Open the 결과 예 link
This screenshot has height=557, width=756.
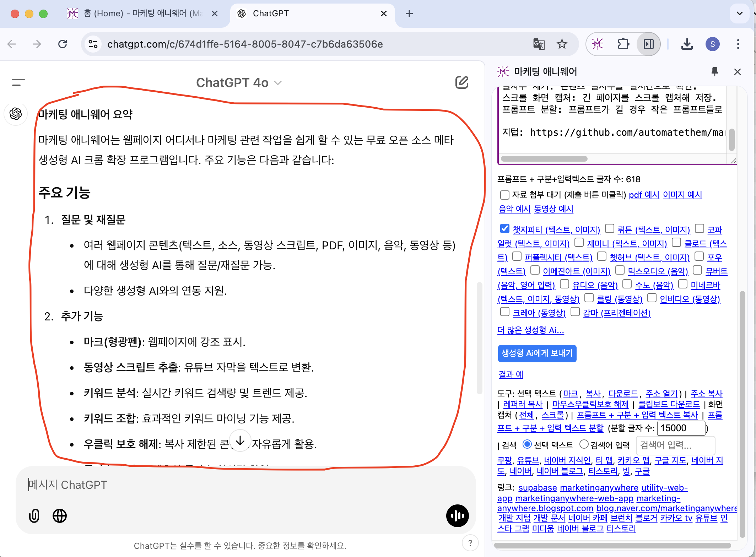[511, 374]
